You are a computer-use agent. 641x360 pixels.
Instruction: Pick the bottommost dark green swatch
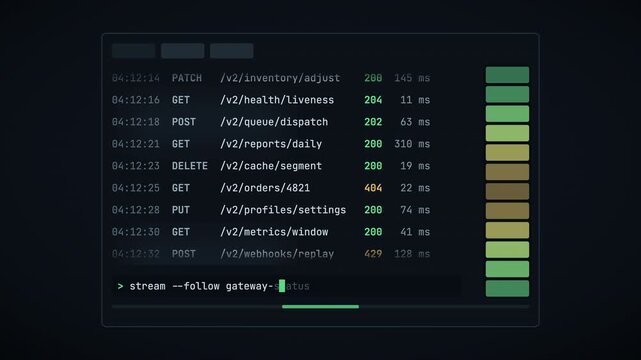tap(507, 288)
